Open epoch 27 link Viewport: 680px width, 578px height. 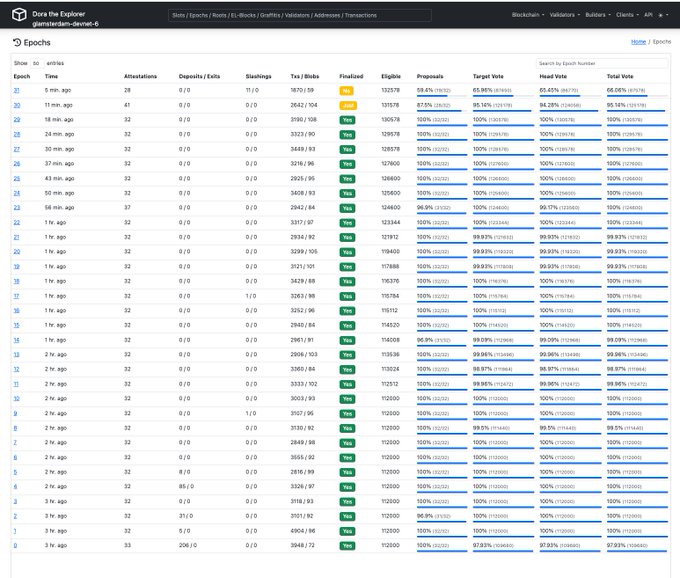pos(16,149)
